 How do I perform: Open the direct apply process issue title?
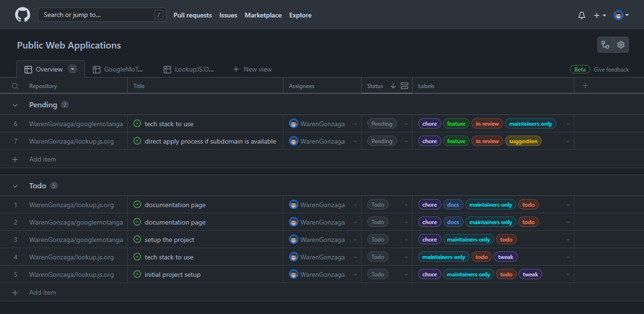point(210,141)
